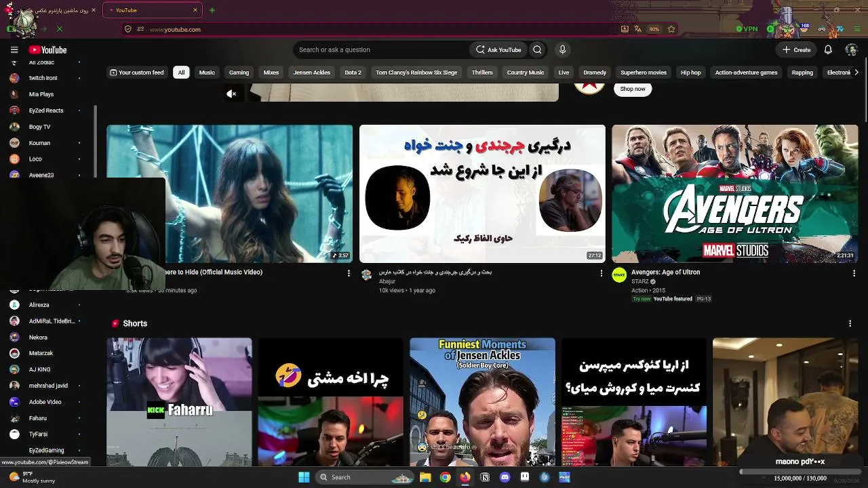Open the Avengers: Age of Ultron title link
Screen dimensions: 868x488
tap(666, 272)
